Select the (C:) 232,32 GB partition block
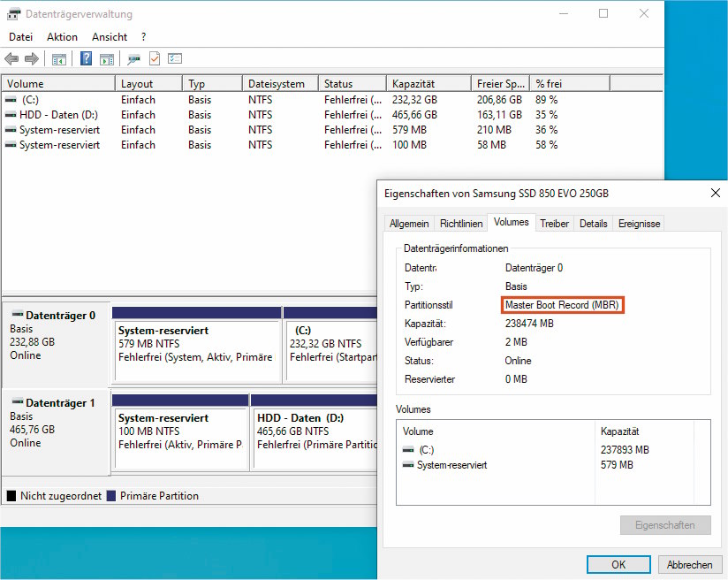The width and height of the screenshot is (728, 580). 330,345
